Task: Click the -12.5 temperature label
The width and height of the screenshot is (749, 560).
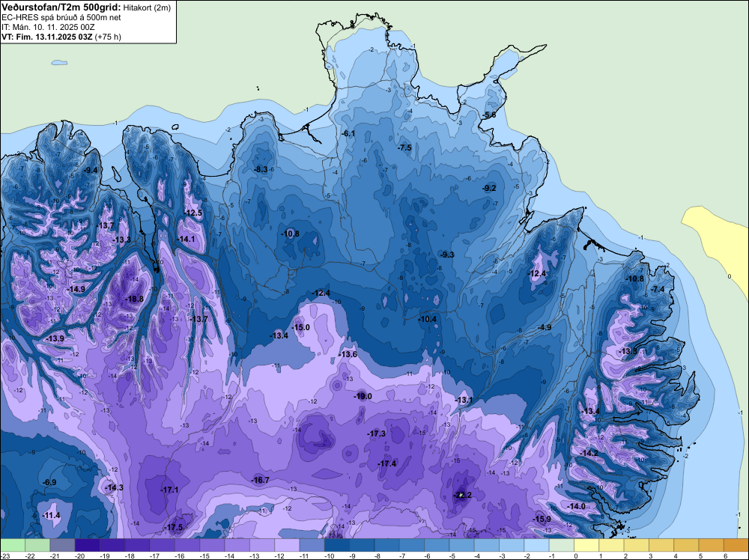Action: tap(193, 213)
